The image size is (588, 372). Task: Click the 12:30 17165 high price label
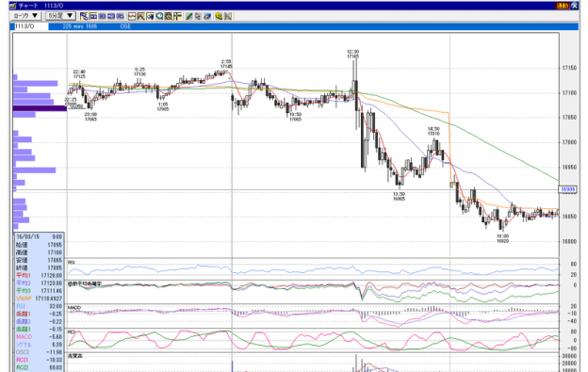pos(352,54)
